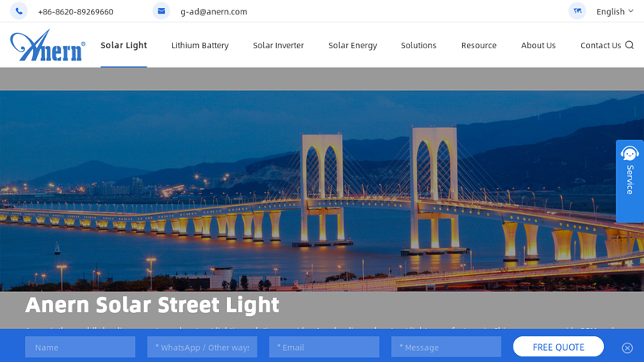This screenshot has height=362, width=644.
Task: Open the Service headset chat widget
Action: click(x=630, y=181)
